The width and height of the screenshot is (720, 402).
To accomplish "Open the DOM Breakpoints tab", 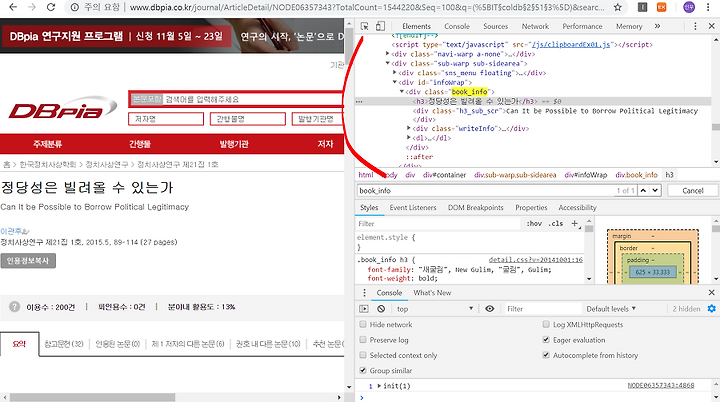I will (475, 207).
